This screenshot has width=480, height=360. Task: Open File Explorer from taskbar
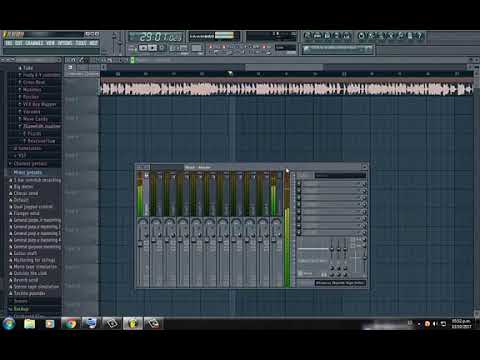coord(30,323)
